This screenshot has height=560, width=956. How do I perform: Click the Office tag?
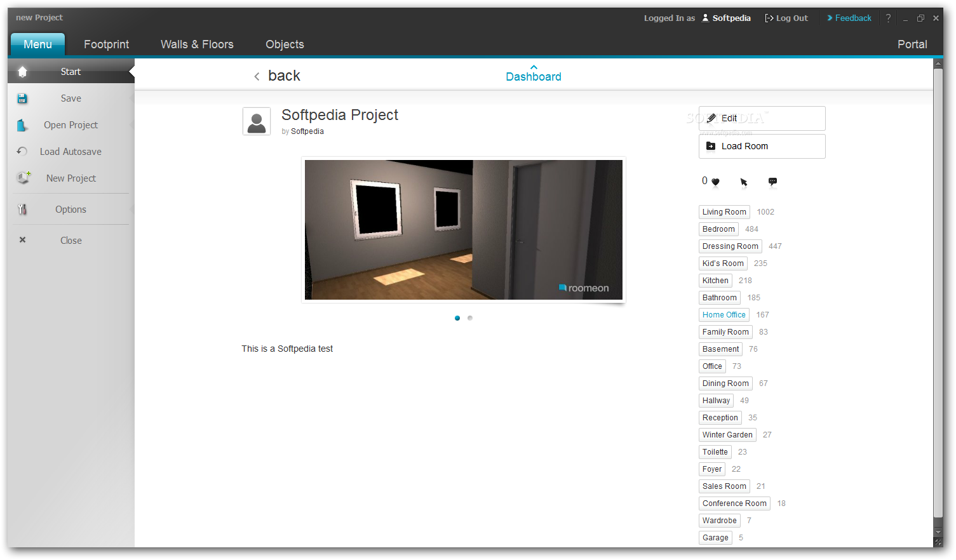712,366
